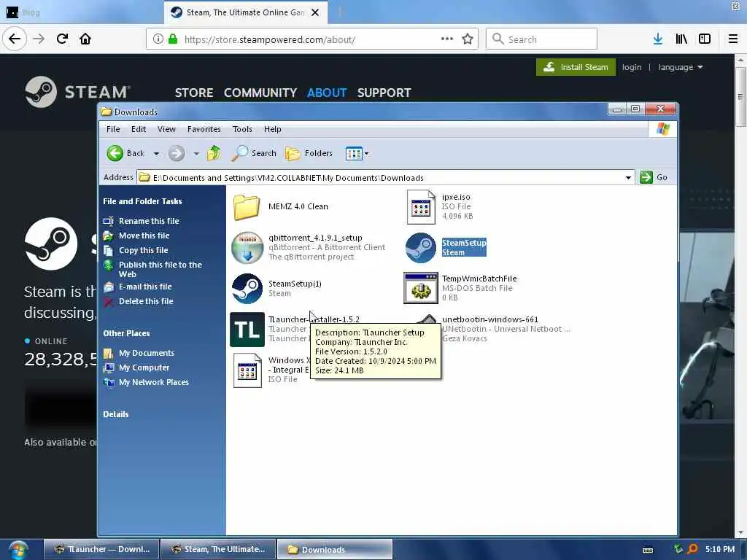
Task: Click the Install Steam button
Action: (x=576, y=67)
